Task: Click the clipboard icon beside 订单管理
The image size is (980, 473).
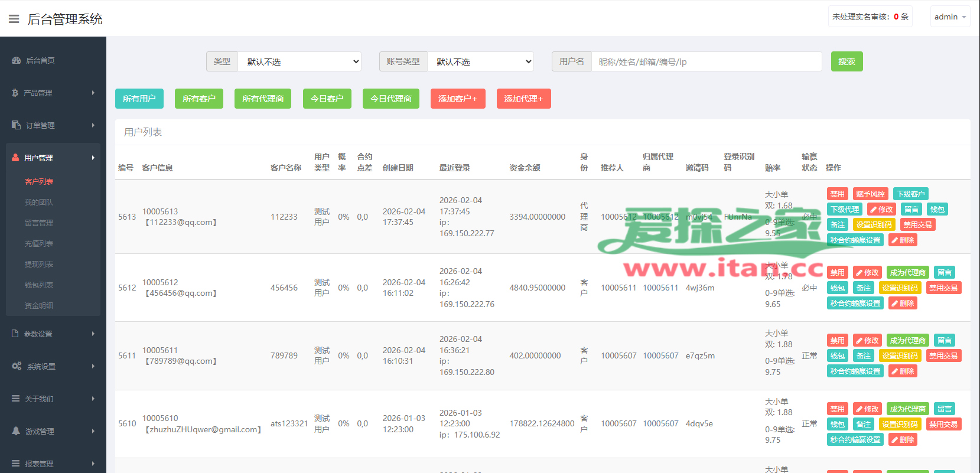Action: 16,125
